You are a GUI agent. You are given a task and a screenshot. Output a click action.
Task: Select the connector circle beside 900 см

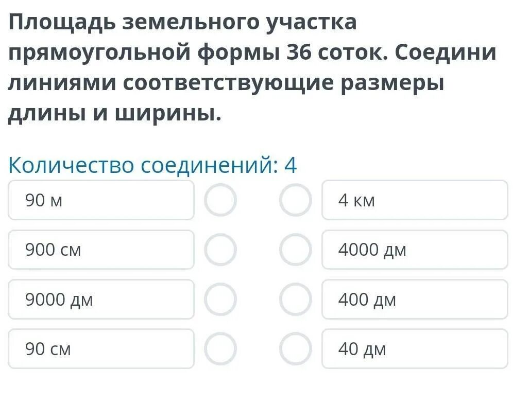(x=220, y=250)
